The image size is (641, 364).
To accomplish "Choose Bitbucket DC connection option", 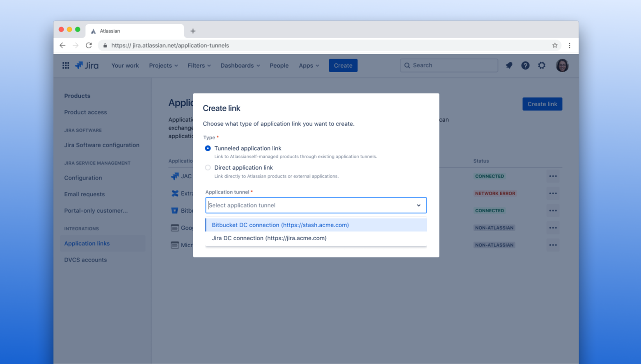I will [x=316, y=225].
